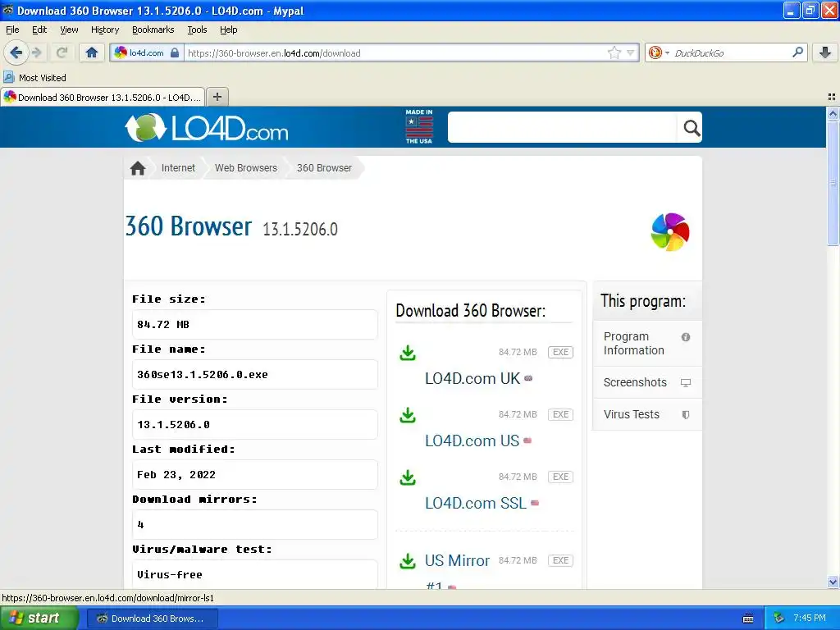Open the Internet breadcrumb link
This screenshot has width=840, height=630.
pyautogui.click(x=178, y=167)
